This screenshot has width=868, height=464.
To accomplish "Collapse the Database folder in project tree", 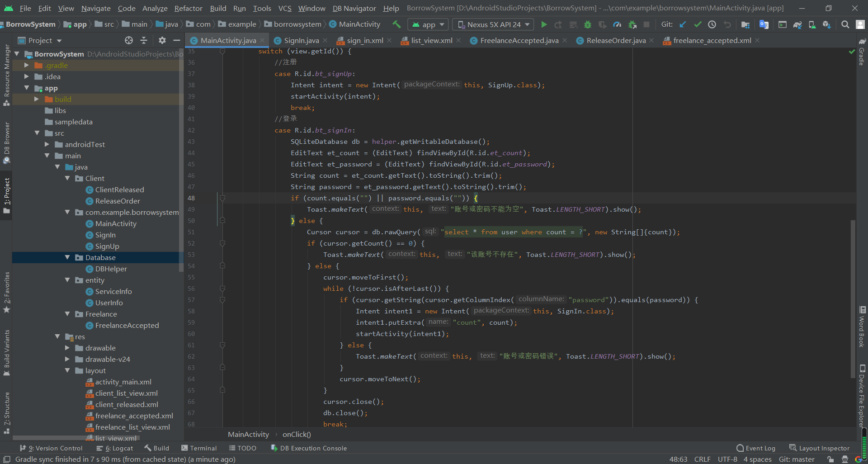I will click(x=67, y=257).
